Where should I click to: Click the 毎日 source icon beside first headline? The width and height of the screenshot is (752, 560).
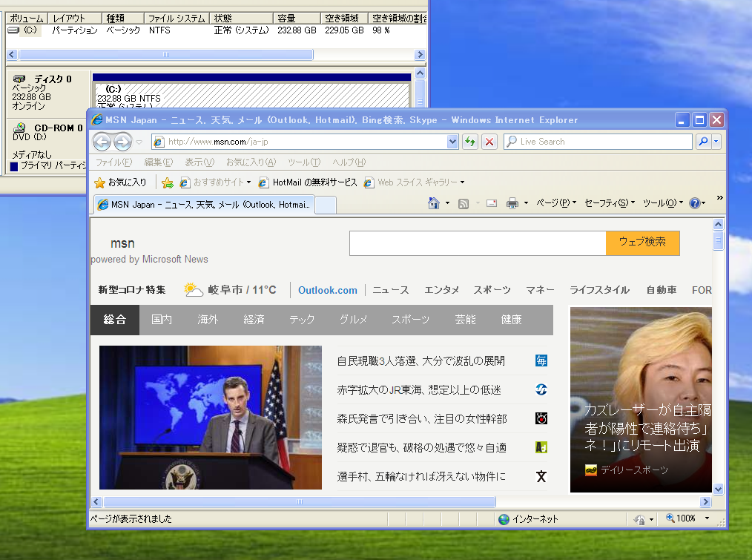tap(541, 361)
